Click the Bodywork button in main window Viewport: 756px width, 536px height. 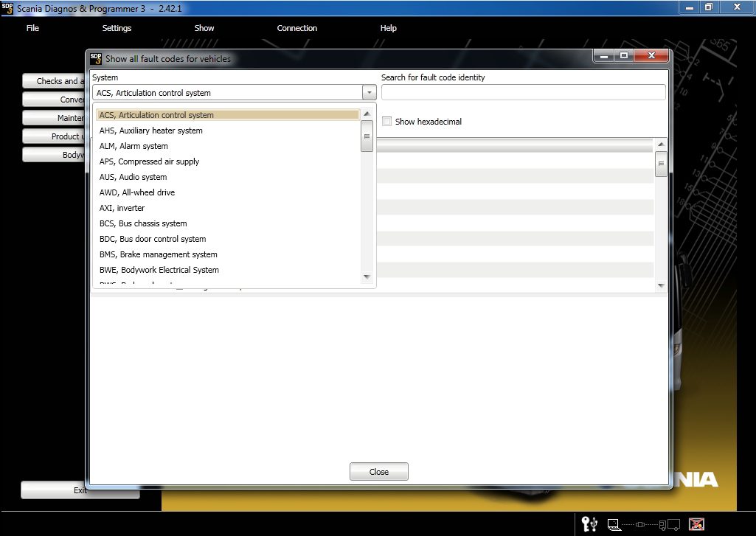coord(54,154)
